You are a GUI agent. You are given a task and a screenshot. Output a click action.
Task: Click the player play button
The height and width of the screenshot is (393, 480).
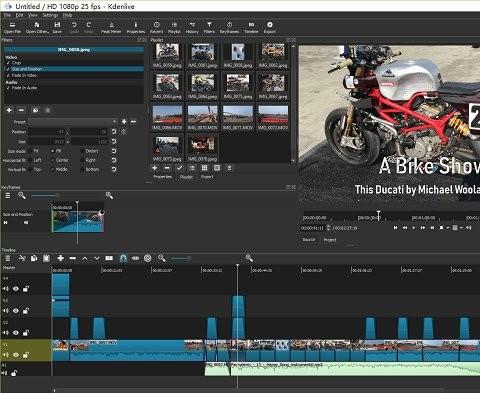coord(414,228)
